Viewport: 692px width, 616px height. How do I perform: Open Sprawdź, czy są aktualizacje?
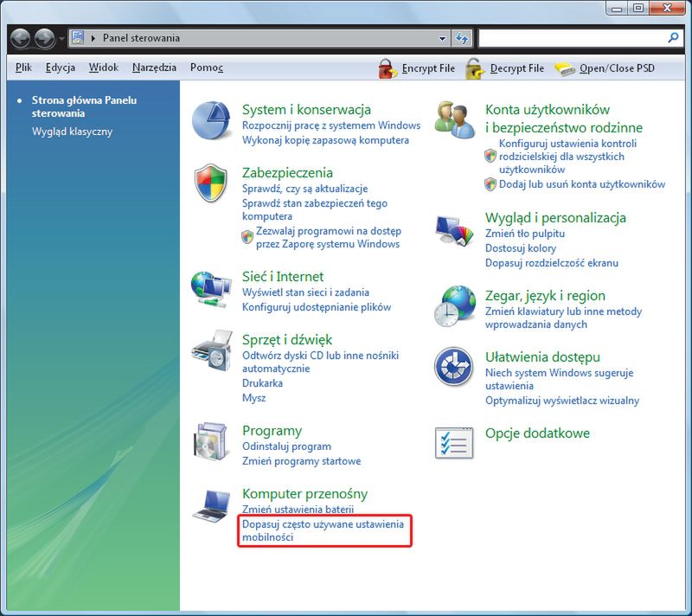pyautogui.click(x=304, y=189)
